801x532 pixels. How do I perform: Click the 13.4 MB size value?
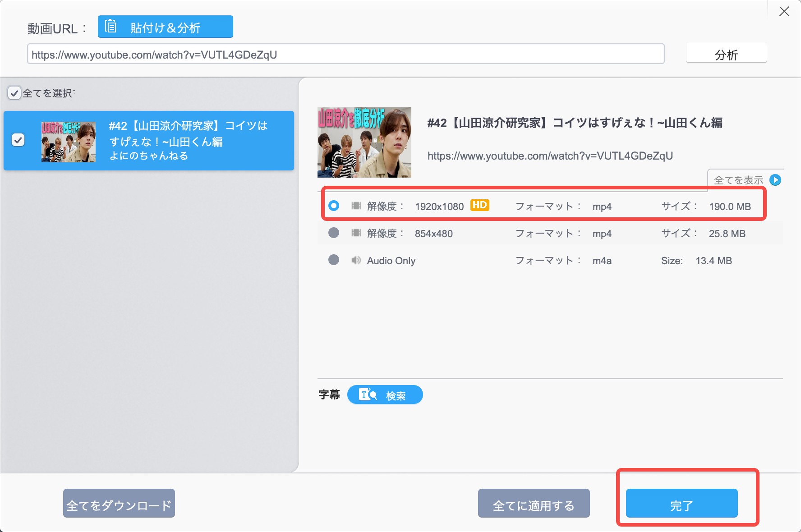pyautogui.click(x=714, y=261)
